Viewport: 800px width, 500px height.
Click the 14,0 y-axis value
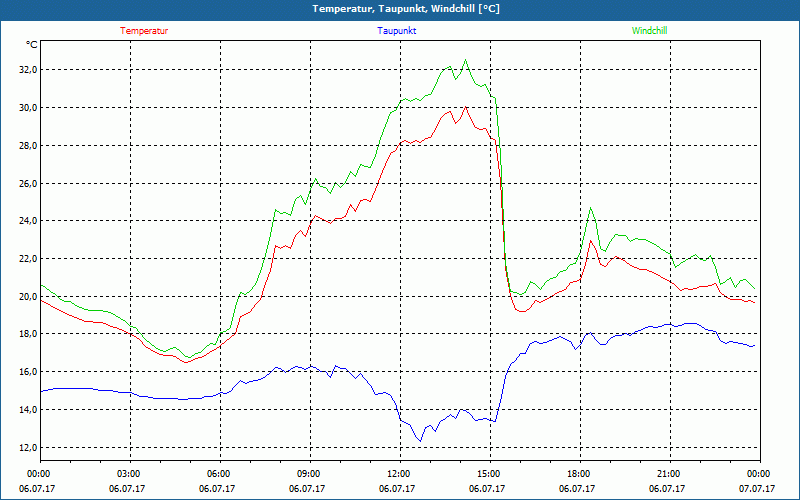29,410
